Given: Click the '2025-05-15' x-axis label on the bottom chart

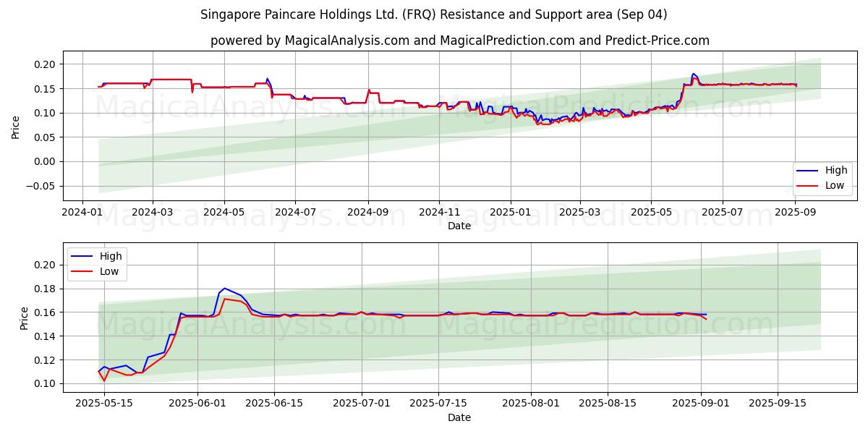Looking at the screenshot, I should (103, 404).
